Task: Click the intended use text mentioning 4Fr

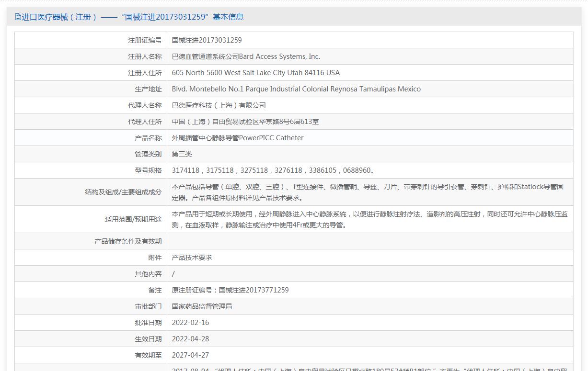Action: pyautogui.click(x=369, y=219)
